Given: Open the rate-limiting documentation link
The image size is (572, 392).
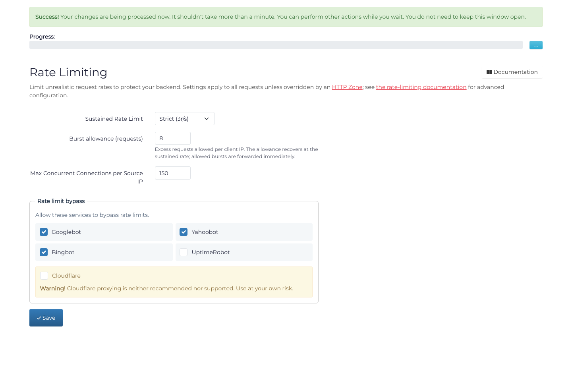Looking at the screenshot, I should (x=421, y=87).
